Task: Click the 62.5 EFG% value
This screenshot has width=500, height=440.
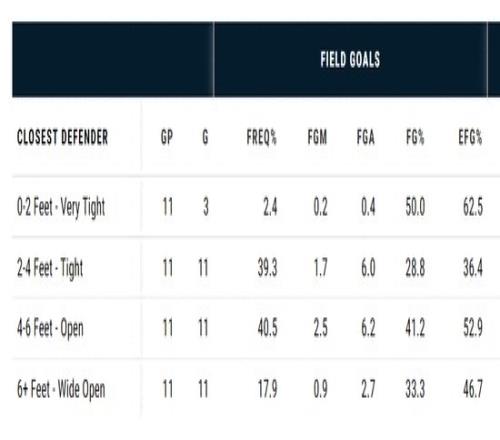Action: pyautogui.click(x=473, y=207)
